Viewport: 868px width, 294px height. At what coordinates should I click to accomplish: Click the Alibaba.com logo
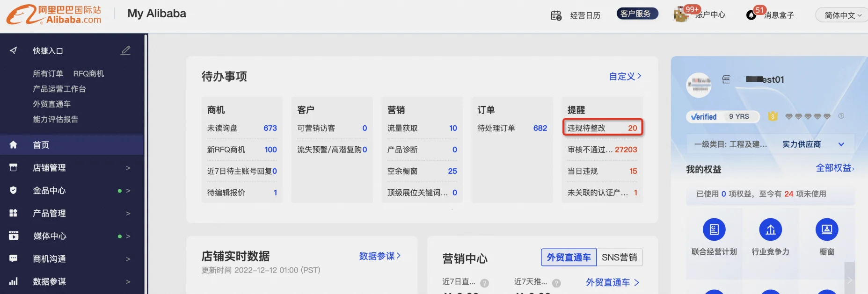tap(54, 14)
